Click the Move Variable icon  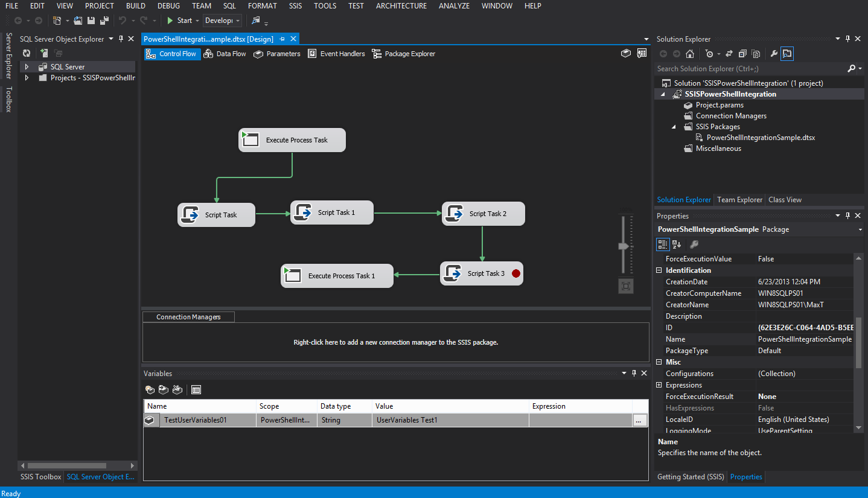164,389
